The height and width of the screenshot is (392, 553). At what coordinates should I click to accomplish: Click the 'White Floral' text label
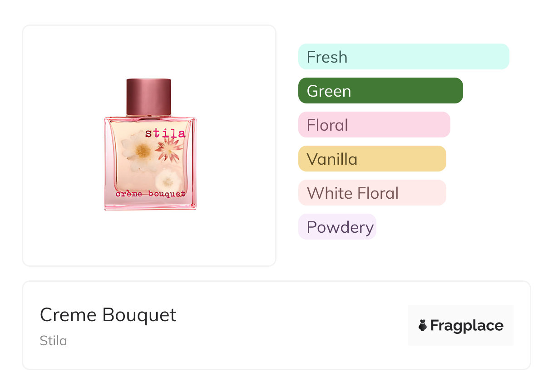point(352,193)
